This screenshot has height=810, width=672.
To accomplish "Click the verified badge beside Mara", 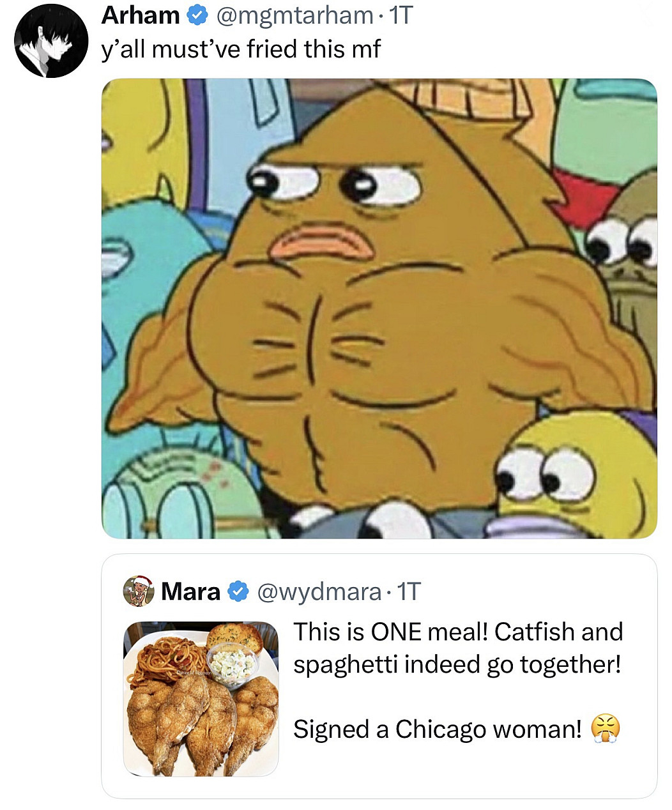I will point(238,592).
